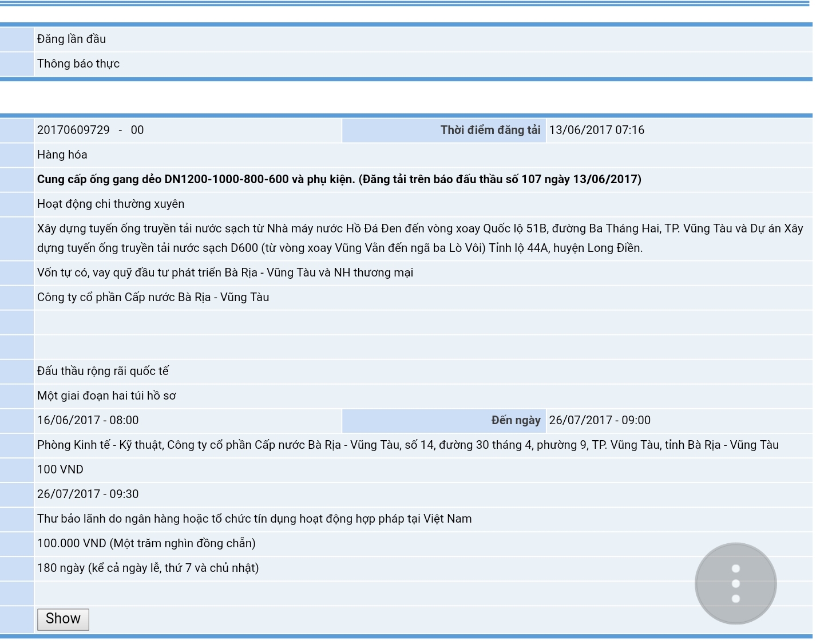The height and width of the screenshot is (644, 824).
Task: Click the funding source 'Vốn tự có' text
Action: (x=225, y=272)
